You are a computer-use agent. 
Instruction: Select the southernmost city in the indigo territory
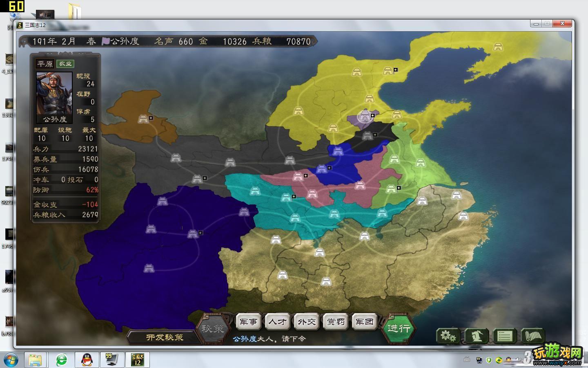pos(149,268)
